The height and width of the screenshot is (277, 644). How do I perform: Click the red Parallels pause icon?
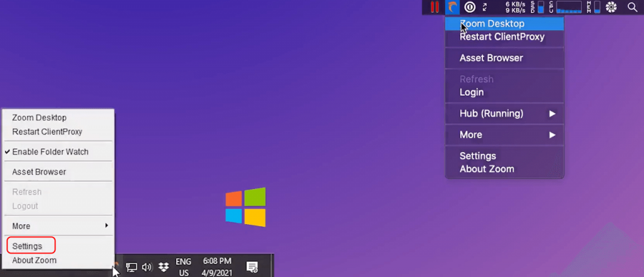point(434,8)
